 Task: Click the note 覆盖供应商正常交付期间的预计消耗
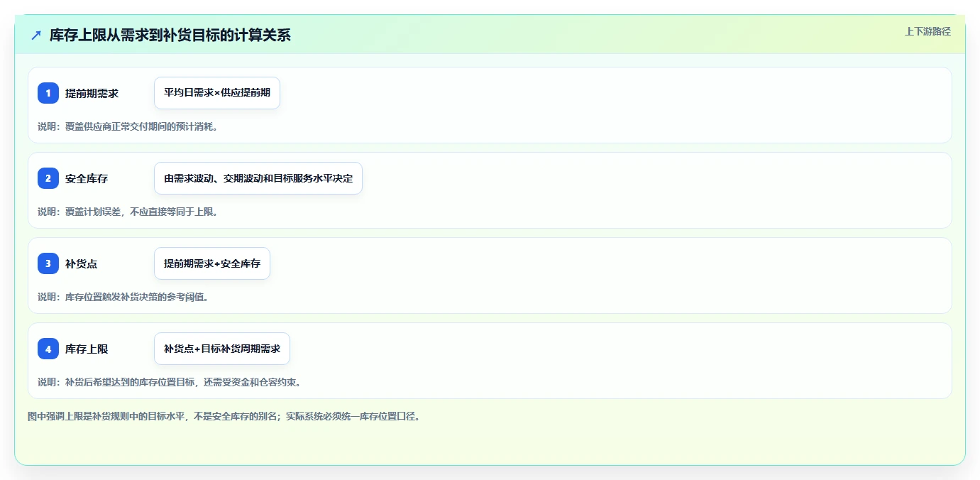pyautogui.click(x=128, y=126)
